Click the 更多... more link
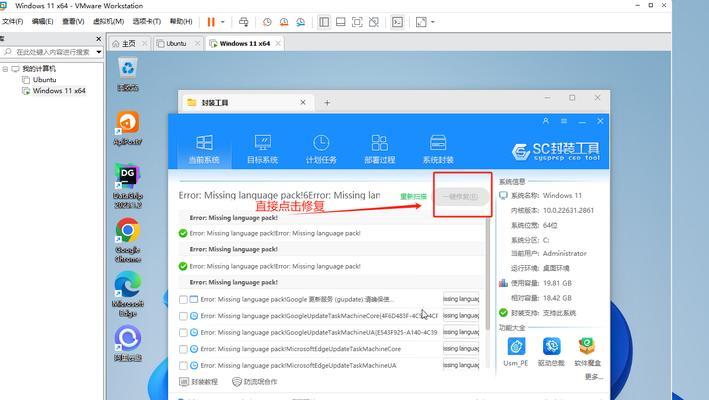 click(x=594, y=376)
